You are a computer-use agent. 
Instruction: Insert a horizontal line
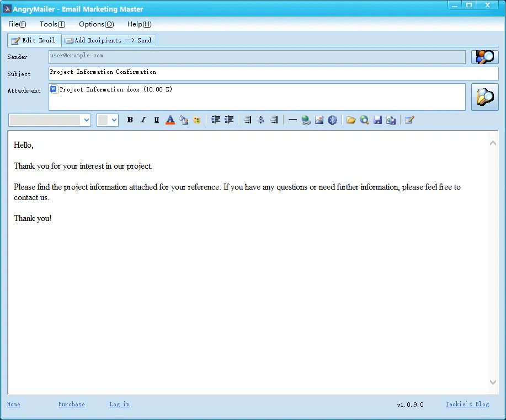coord(292,120)
